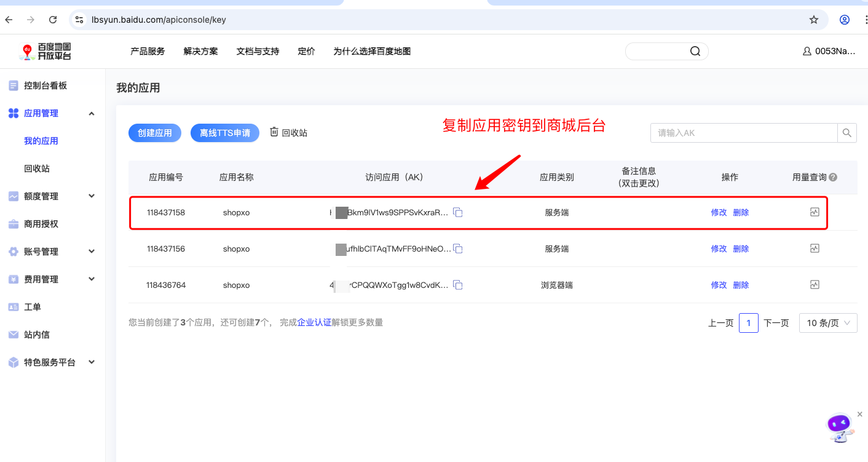
Task: Copy the AK key for application 118437156
Action: 457,249
